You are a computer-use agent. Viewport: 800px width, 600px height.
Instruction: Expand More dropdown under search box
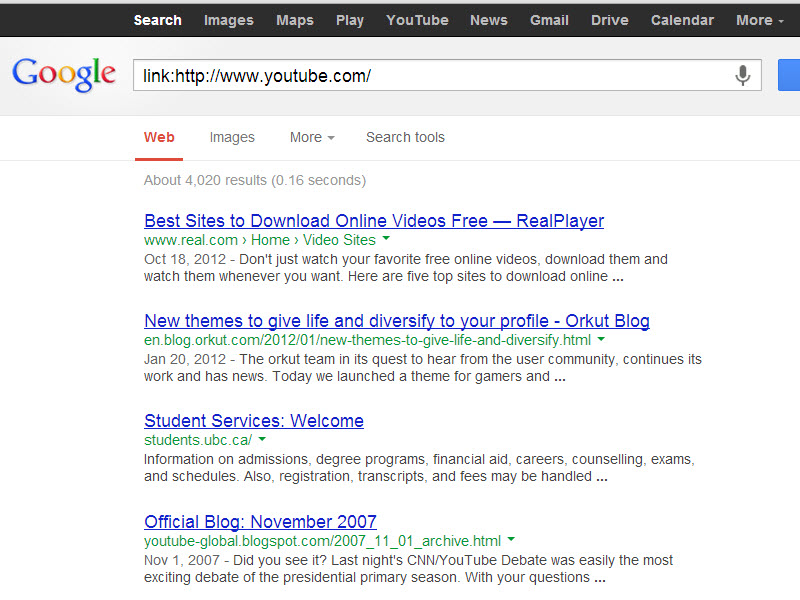(312, 137)
